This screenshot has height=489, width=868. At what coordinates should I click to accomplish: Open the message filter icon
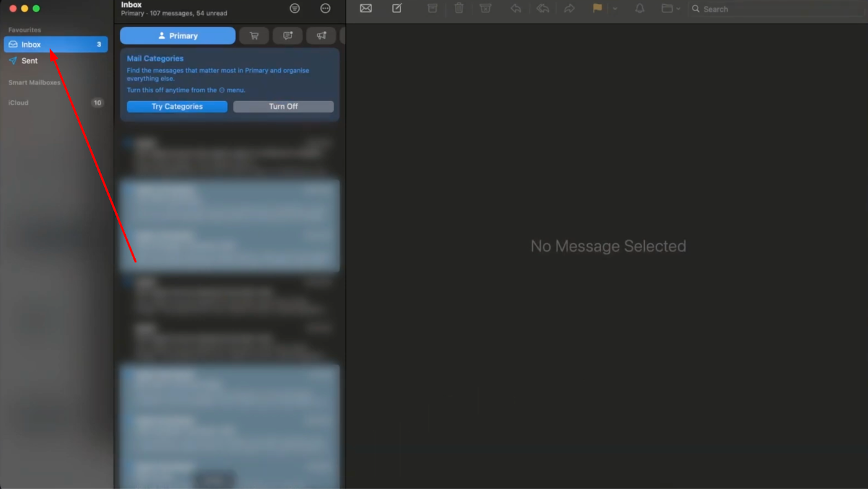(x=294, y=8)
